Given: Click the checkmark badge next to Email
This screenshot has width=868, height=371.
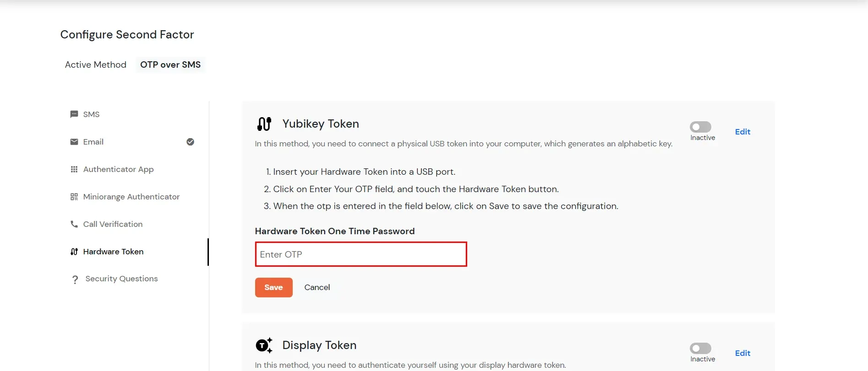Looking at the screenshot, I should pos(191,142).
